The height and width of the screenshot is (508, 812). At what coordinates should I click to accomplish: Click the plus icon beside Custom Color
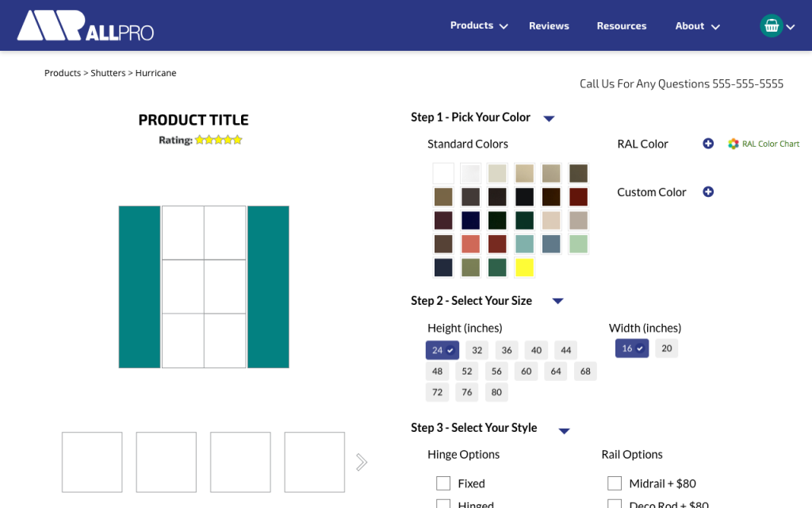[708, 192]
